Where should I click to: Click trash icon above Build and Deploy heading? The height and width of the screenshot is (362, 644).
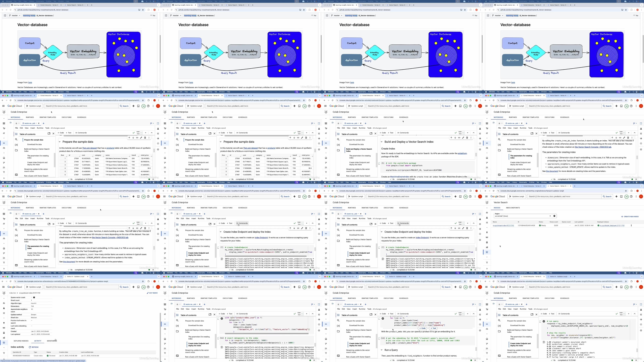(x=467, y=138)
